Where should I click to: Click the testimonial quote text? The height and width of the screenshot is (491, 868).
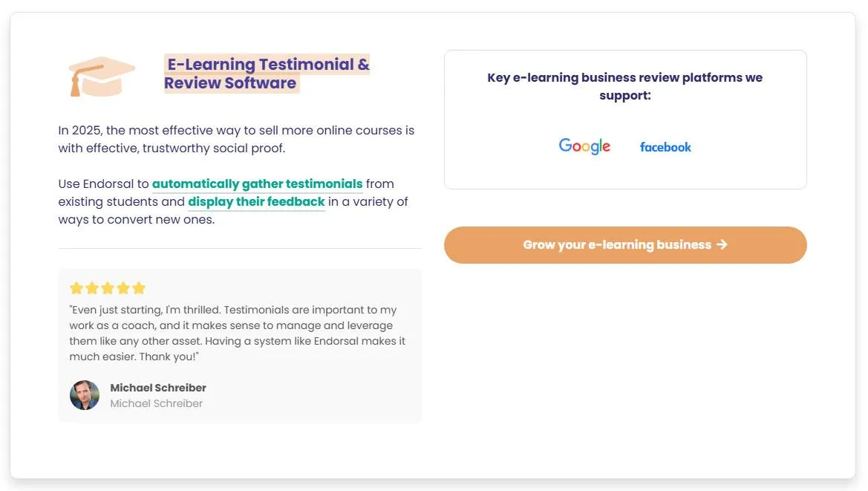pyautogui.click(x=237, y=333)
